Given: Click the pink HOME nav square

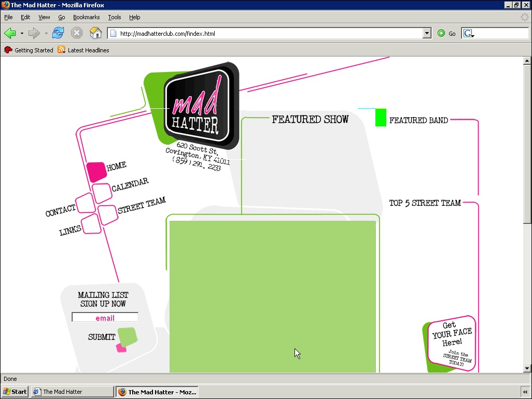Looking at the screenshot, I should 96,172.
